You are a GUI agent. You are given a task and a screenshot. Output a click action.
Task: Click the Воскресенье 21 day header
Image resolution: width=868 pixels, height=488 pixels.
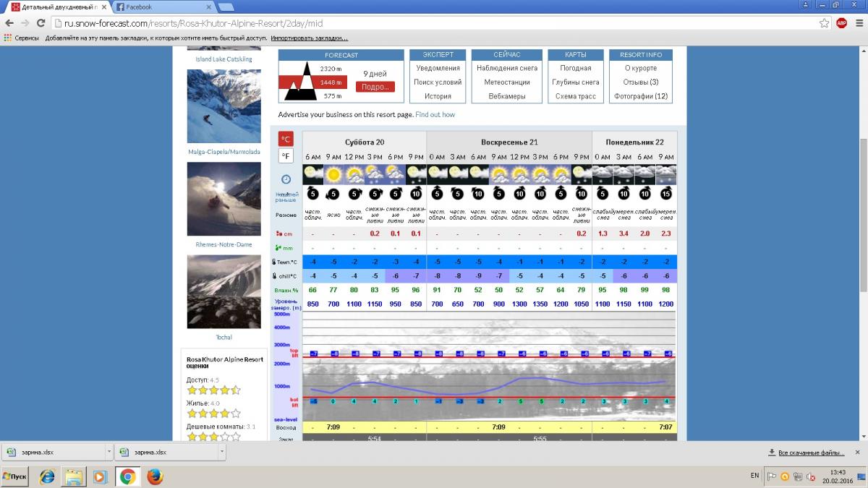coord(509,142)
